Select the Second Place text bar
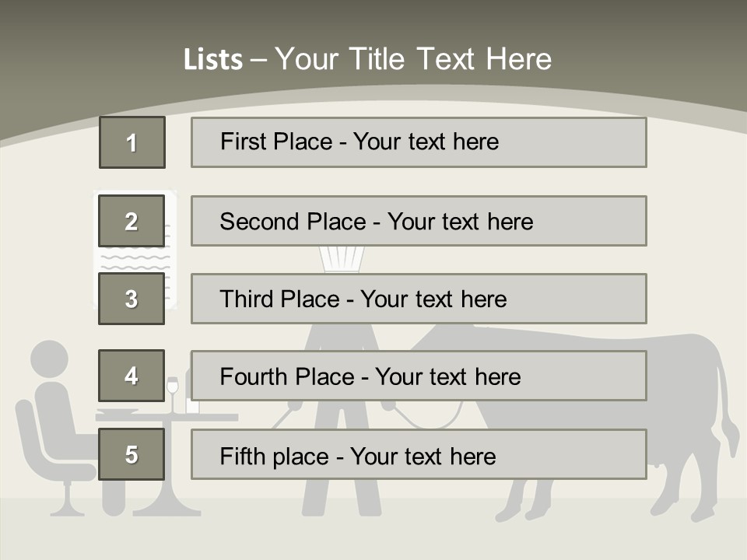Screen dimensions: 747x560 [x=419, y=221]
